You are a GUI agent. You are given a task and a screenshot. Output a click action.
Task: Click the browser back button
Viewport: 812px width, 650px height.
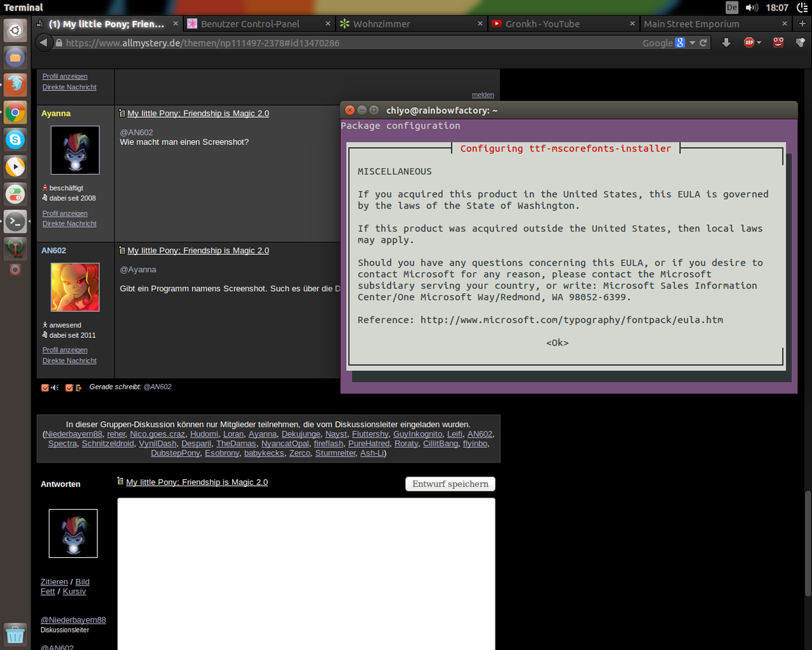(x=44, y=43)
